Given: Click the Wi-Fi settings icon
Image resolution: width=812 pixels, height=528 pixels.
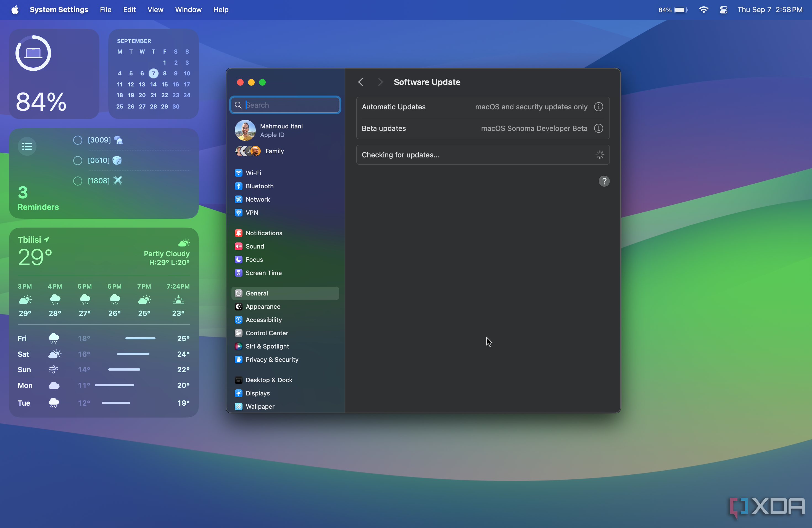Looking at the screenshot, I should tap(239, 172).
